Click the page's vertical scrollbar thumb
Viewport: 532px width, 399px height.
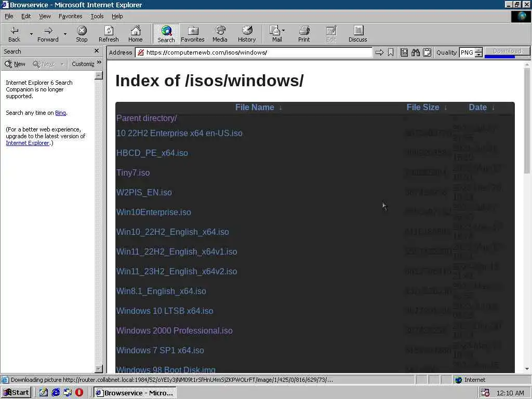pos(527,121)
